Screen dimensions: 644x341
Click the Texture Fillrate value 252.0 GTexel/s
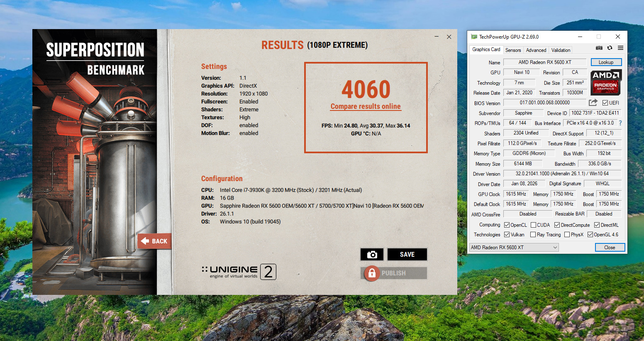pos(600,143)
